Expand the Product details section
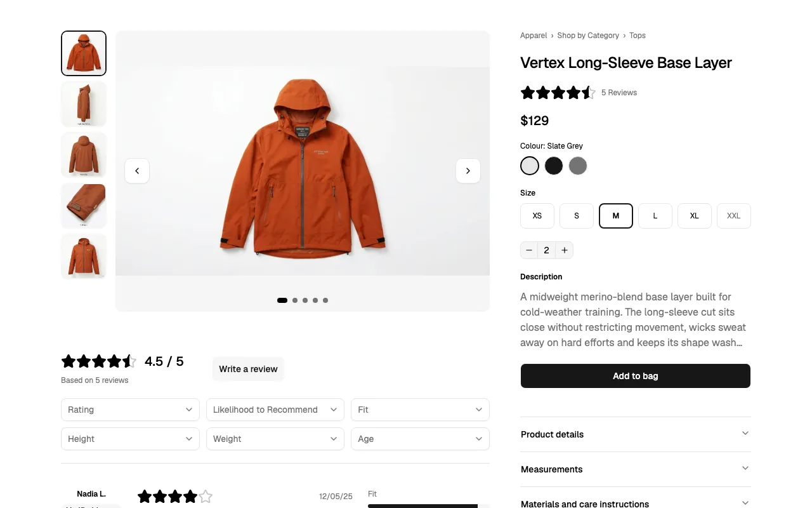The width and height of the screenshot is (812, 508). click(636, 434)
